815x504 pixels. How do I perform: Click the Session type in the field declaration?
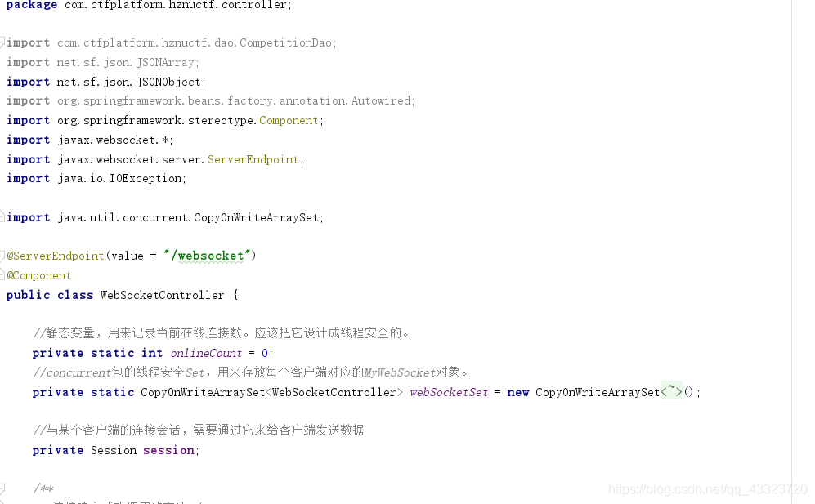114,450
